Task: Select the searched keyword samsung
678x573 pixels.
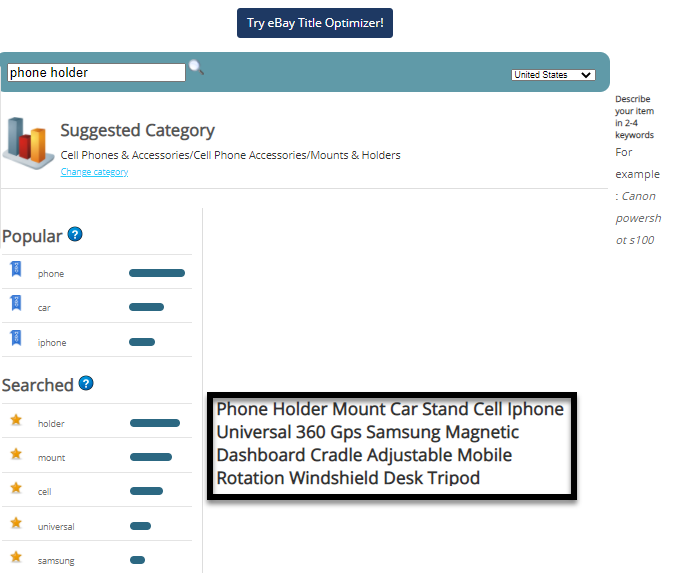Action: [x=56, y=561]
